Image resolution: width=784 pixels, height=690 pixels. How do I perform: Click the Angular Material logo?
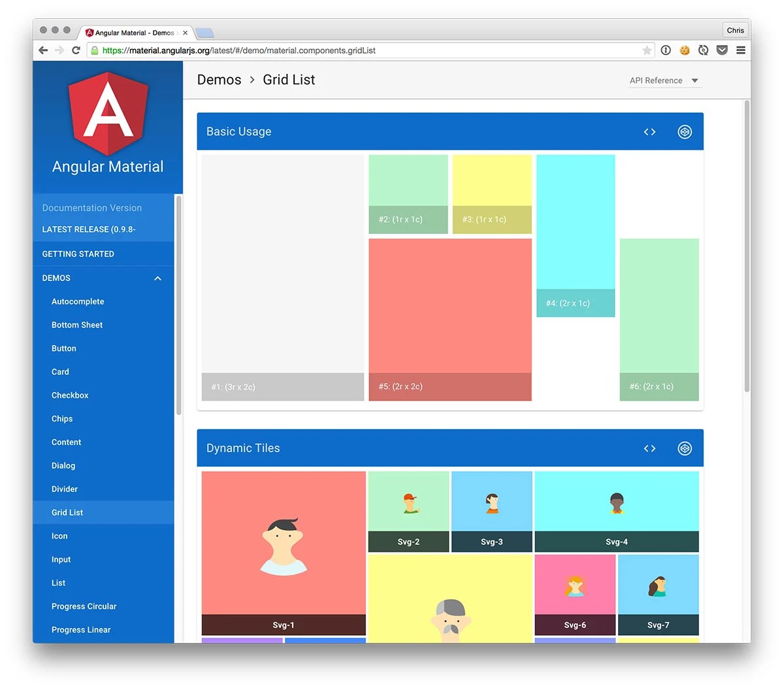coord(108,114)
